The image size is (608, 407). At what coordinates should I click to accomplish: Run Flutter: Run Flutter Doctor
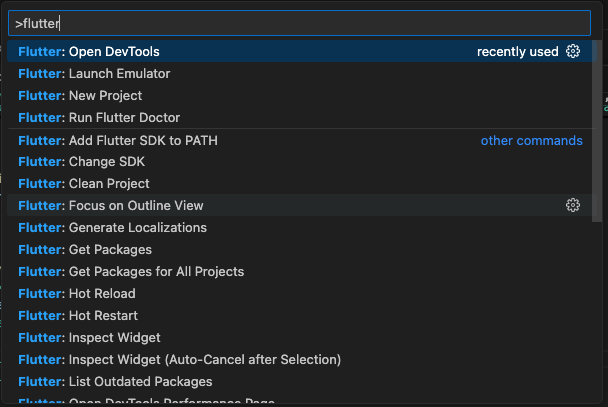pos(302,117)
